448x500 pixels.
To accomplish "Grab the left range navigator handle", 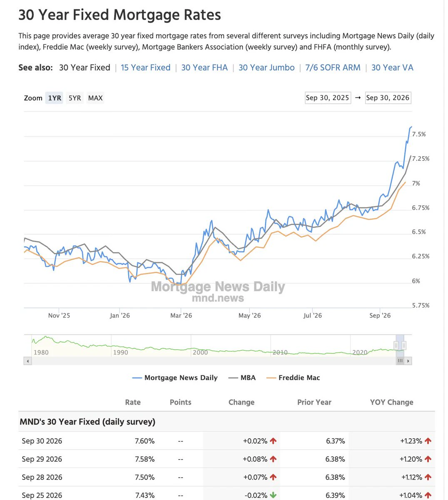I will (396, 345).
